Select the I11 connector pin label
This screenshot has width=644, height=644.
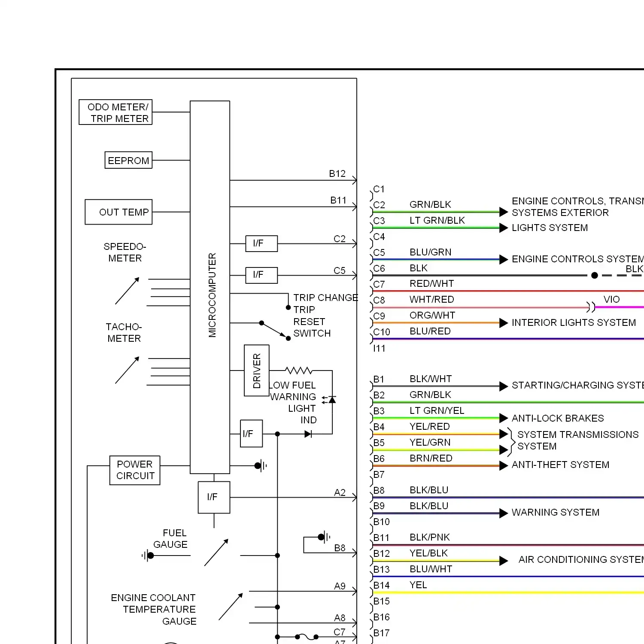(379, 348)
